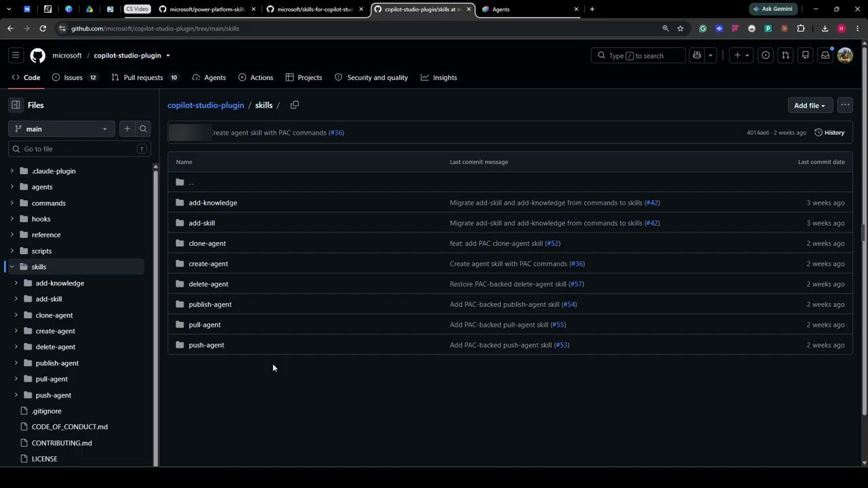The width and height of the screenshot is (868, 488).
Task: Open the publish-agent folder in list
Action: click(x=210, y=304)
